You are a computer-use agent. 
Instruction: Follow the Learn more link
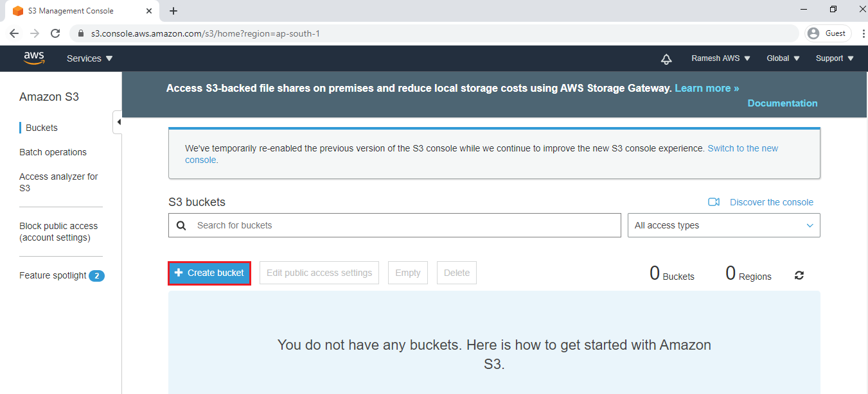click(707, 88)
